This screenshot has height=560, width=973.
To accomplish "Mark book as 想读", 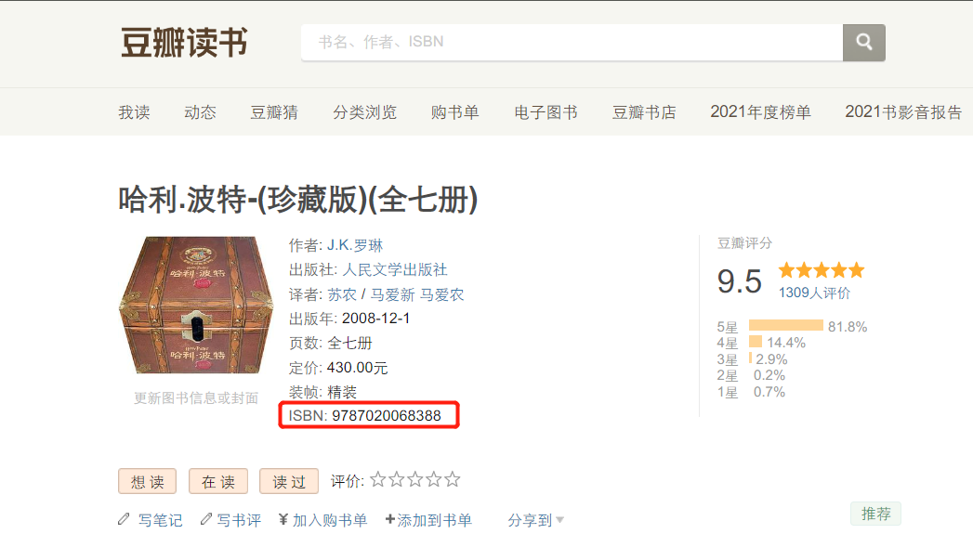I will pyautogui.click(x=147, y=481).
